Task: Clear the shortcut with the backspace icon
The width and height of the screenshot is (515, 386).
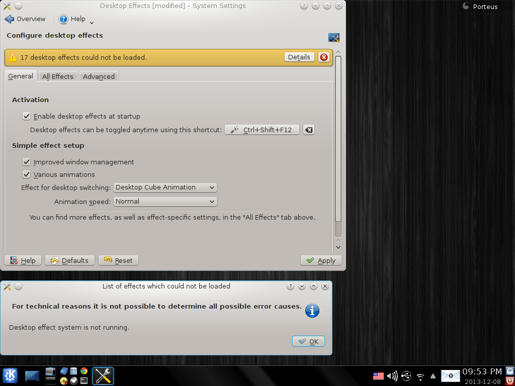Action: [x=309, y=130]
